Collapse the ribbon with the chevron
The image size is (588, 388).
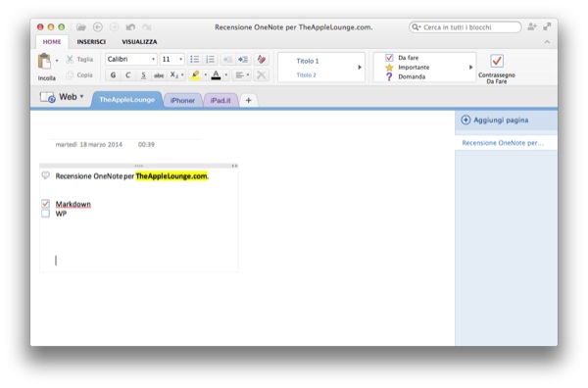(547, 41)
